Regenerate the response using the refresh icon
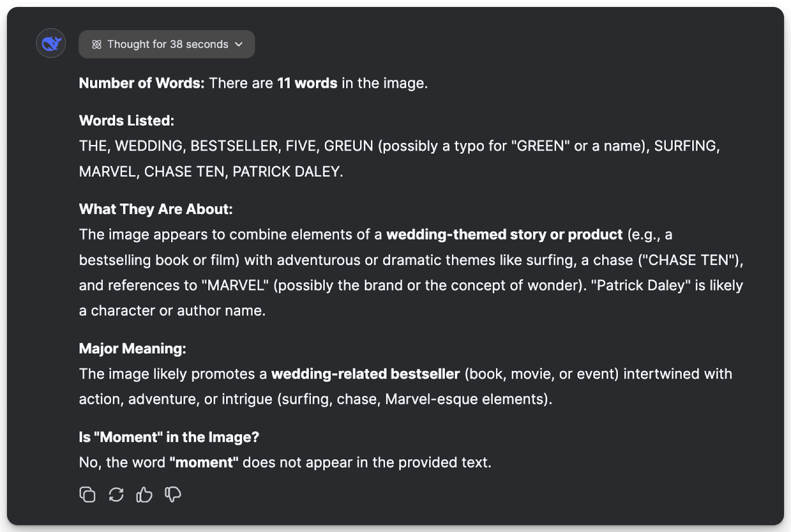This screenshot has height=532, width=791. [x=116, y=494]
